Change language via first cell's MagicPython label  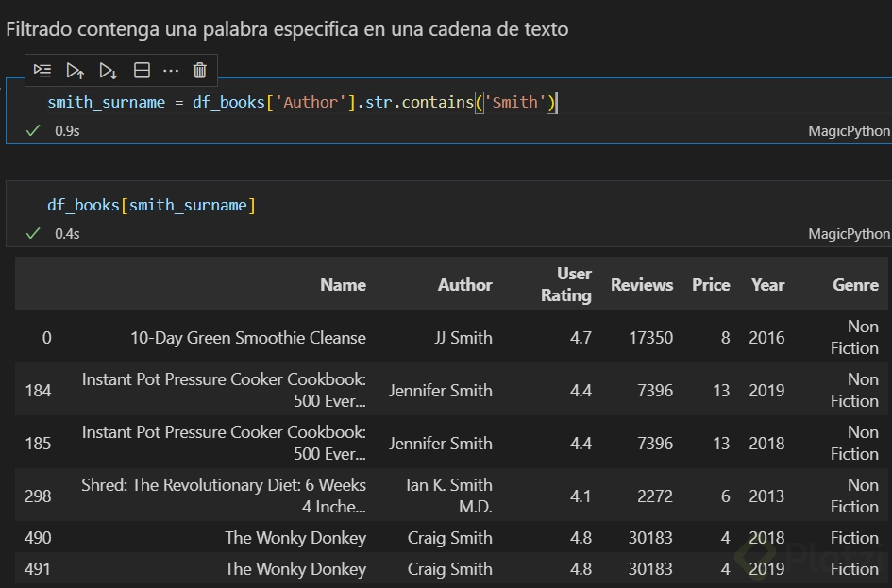tap(849, 131)
